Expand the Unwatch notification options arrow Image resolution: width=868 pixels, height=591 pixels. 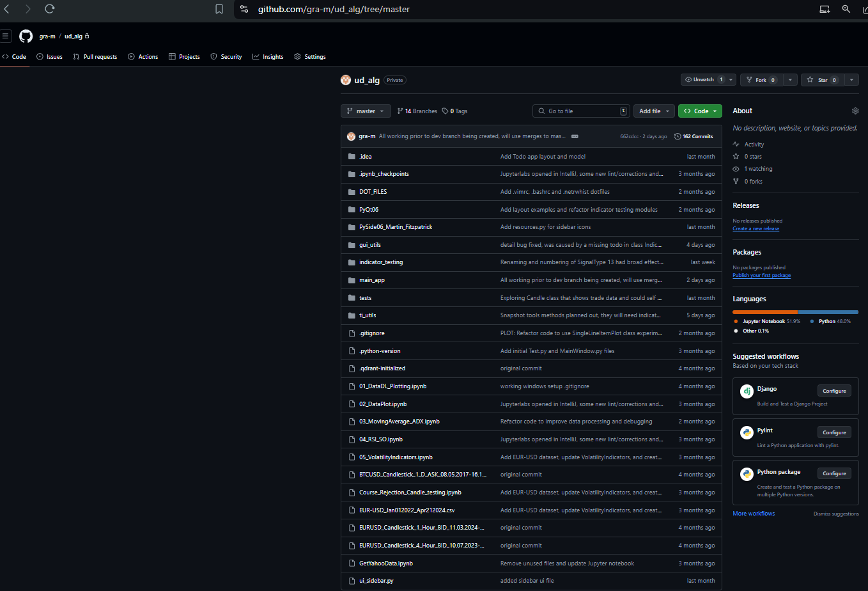pyautogui.click(x=732, y=79)
